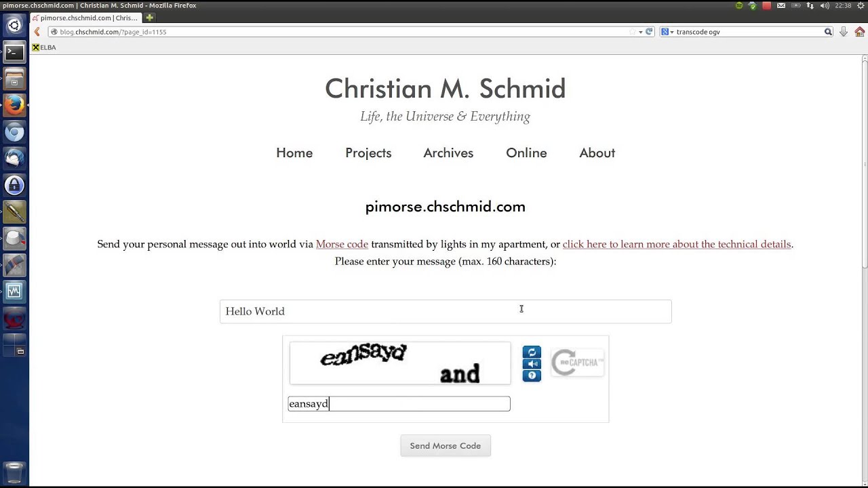The height and width of the screenshot is (488, 868).
Task: Go to the Firefox home page
Action: coord(859,32)
